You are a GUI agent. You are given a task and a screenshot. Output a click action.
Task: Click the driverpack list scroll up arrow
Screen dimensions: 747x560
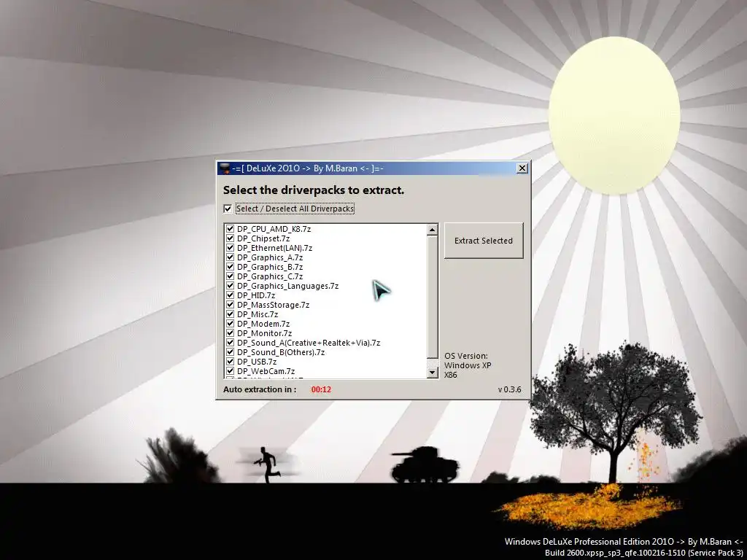(432, 230)
